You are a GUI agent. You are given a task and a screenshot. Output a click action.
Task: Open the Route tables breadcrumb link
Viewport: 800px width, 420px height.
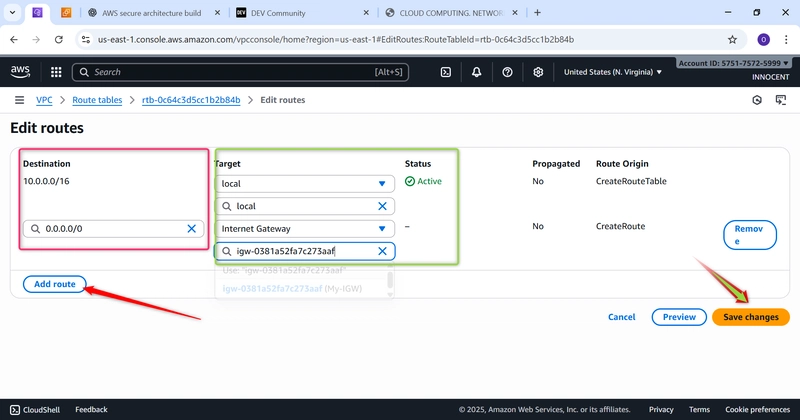pos(97,100)
